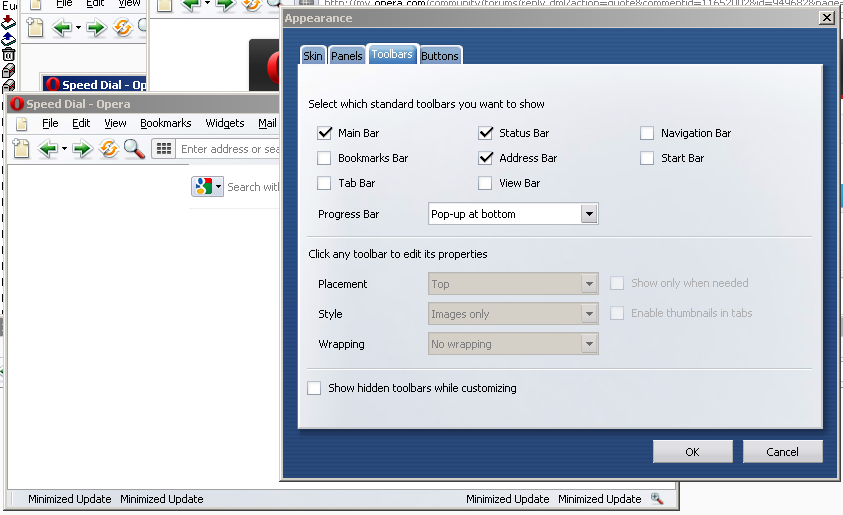Switch to Skin tab

pyautogui.click(x=312, y=56)
